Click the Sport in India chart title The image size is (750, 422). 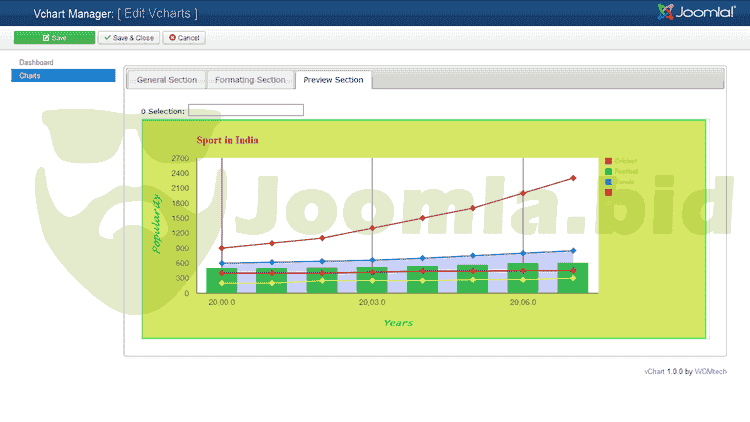[227, 140]
